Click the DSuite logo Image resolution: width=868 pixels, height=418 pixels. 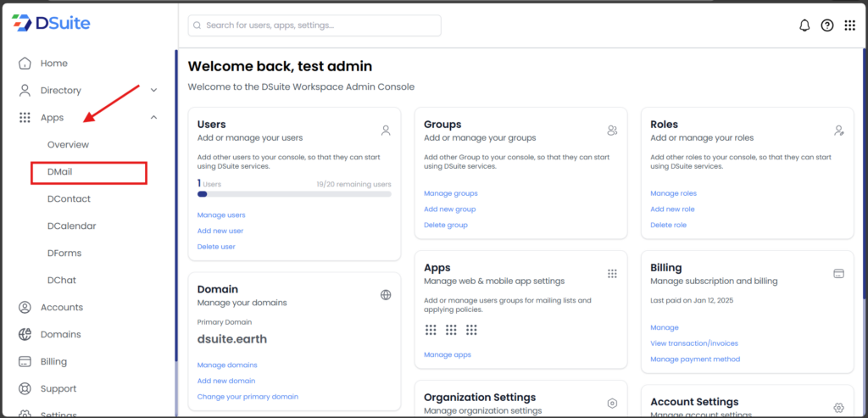click(x=51, y=23)
